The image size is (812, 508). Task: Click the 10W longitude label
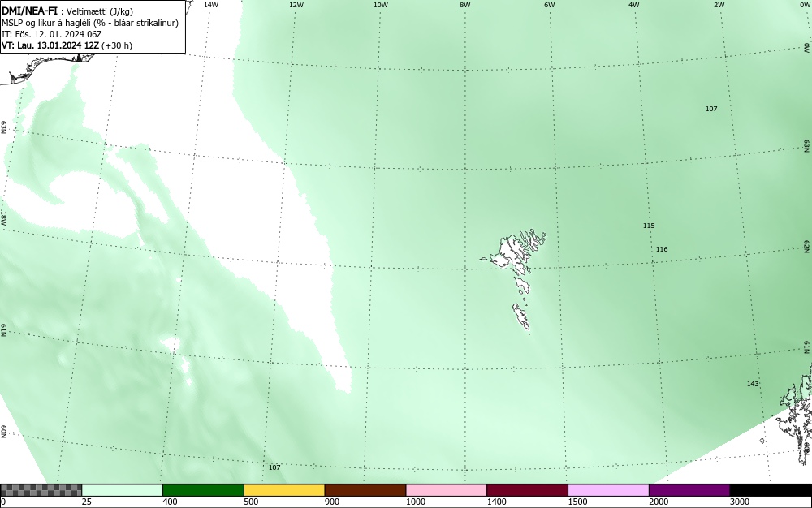point(381,5)
